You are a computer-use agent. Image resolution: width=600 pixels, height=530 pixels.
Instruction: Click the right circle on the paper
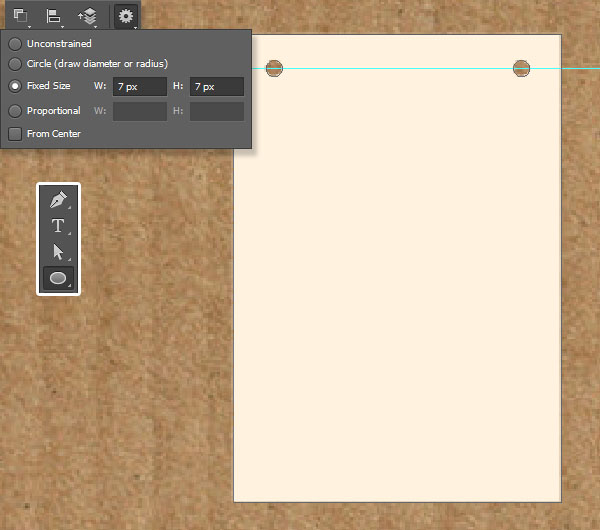click(x=521, y=68)
